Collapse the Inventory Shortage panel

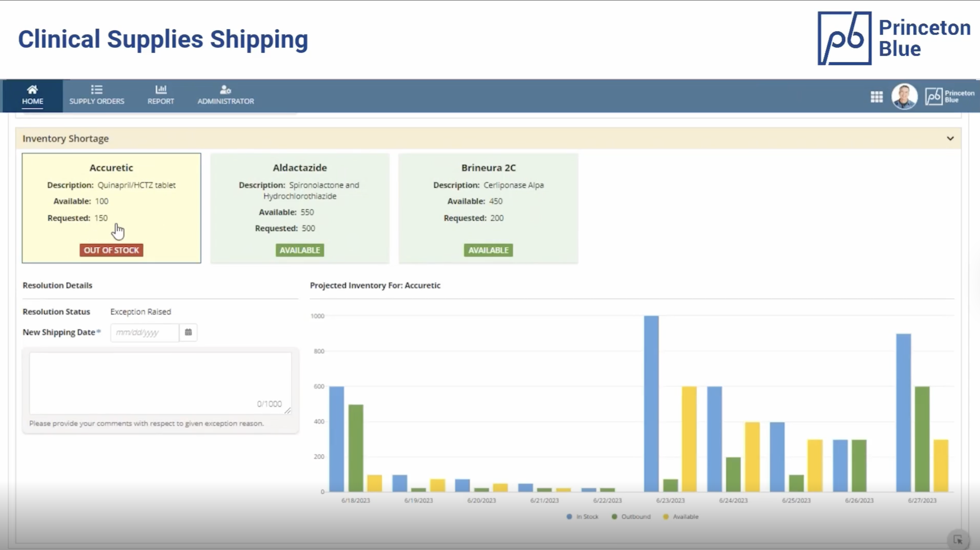coord(950,139)
